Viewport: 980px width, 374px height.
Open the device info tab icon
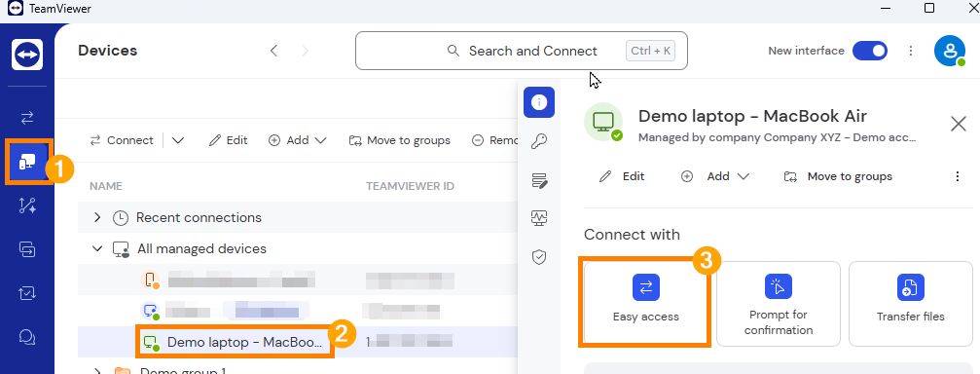tap(539, 102)
